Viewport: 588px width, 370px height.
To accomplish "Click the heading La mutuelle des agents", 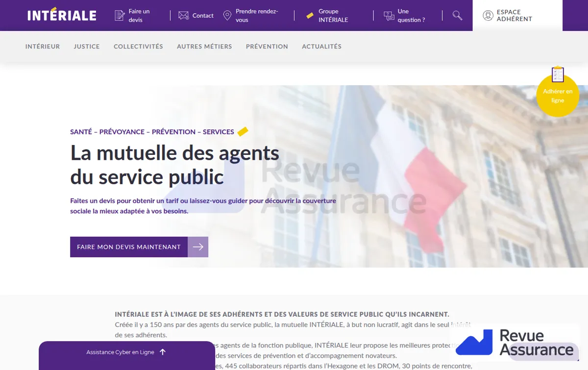I will pos(175,165).
